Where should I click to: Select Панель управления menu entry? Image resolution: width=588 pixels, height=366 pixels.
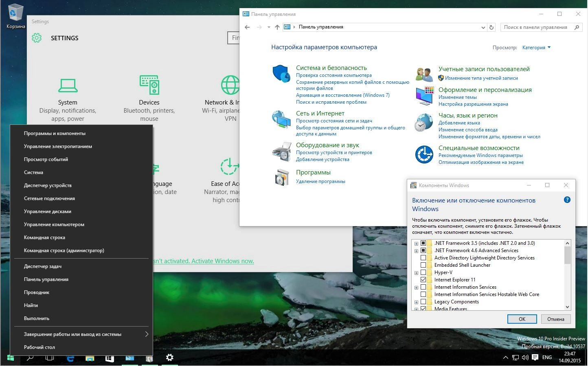(x=81, y=279)
